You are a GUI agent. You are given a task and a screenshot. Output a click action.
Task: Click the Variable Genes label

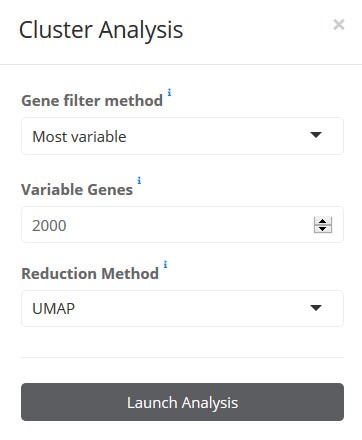pos(77,190)
